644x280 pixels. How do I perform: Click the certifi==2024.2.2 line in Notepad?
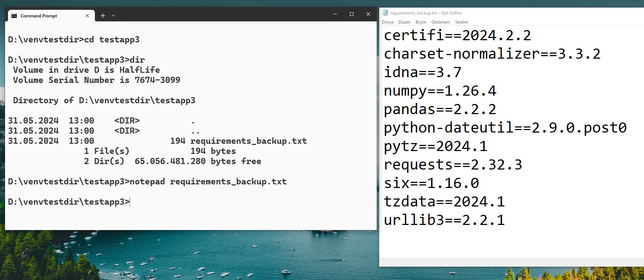[x=457, y=35]
